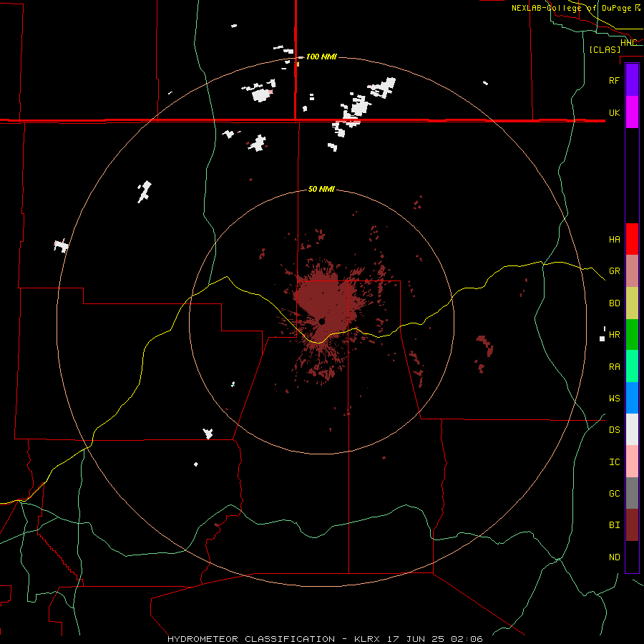The image size is (644, 644).
Task: Click the BI dark red legend swatch
Action: click(632, 525)
